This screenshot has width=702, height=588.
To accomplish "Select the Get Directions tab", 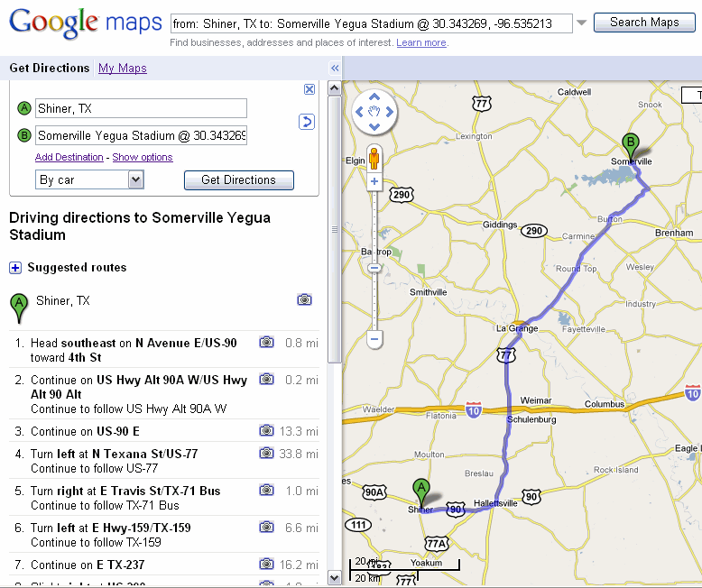I will coord(50,68).
